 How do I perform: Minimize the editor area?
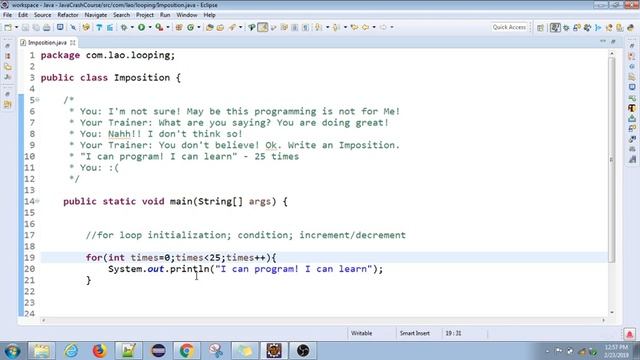coord(603,41)
